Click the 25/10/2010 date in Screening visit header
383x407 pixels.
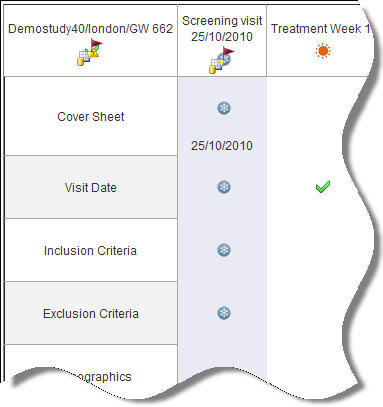coord(222,37)
